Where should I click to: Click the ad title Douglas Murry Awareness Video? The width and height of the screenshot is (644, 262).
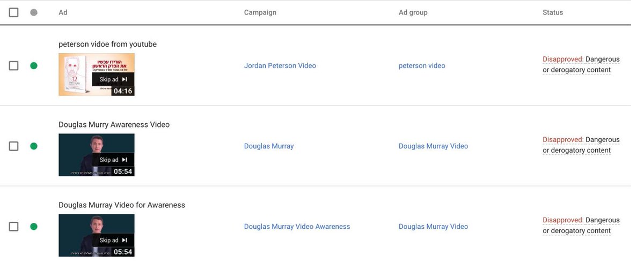point(114,125)
